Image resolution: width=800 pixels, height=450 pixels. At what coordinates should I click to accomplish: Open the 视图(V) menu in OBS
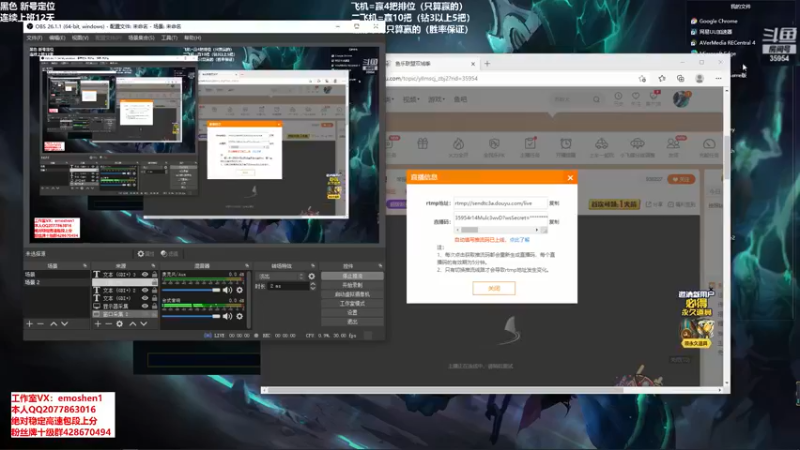pos(80,38)
